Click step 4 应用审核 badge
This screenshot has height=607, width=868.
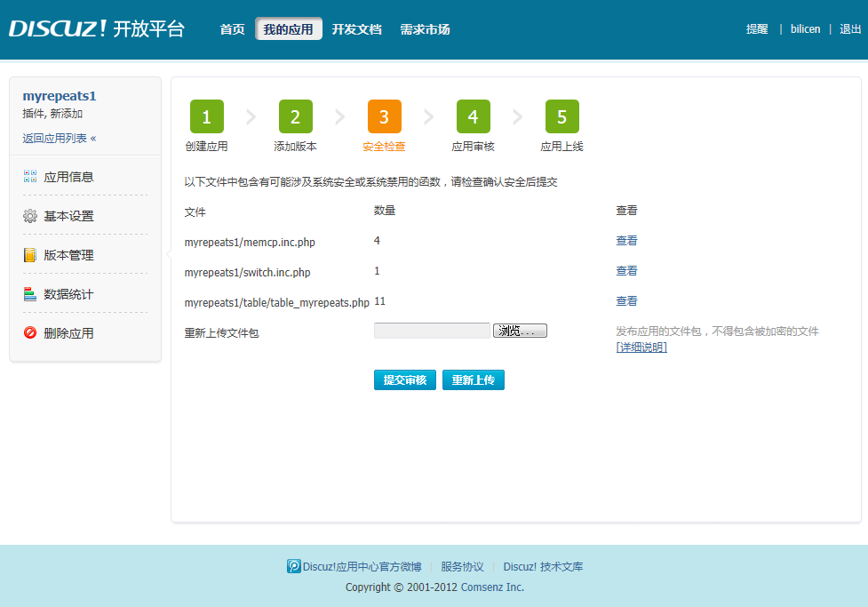pos(474,116)
